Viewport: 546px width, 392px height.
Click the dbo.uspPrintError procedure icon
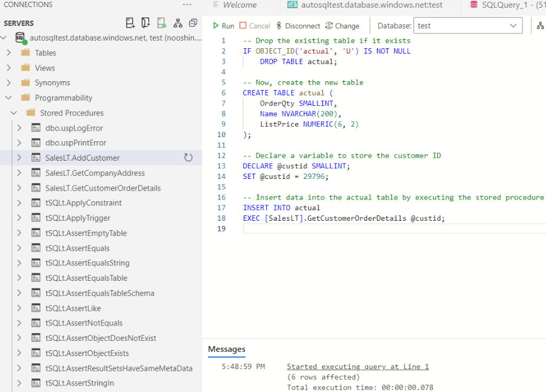point(36,143)
